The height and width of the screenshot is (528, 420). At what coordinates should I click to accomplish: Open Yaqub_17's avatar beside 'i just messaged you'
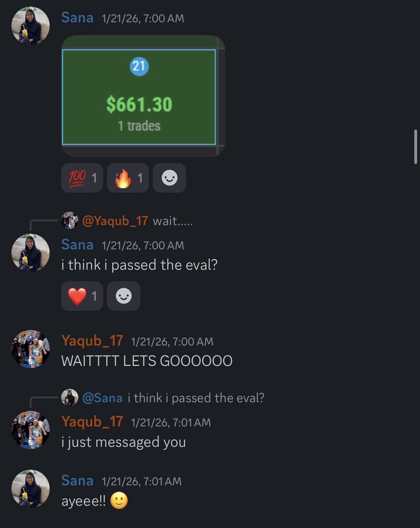coord(31,430)
